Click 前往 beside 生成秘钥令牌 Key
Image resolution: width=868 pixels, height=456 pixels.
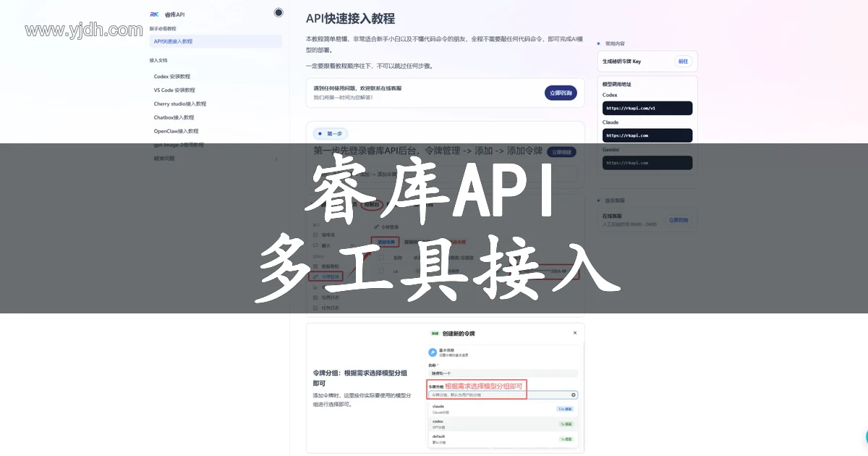coord(683,62)
